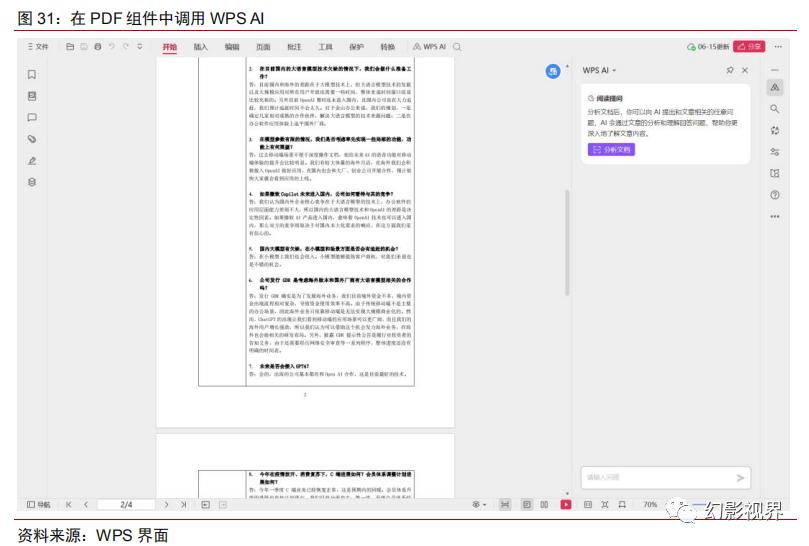Switch to the 转换 tab

pos(387,47)
